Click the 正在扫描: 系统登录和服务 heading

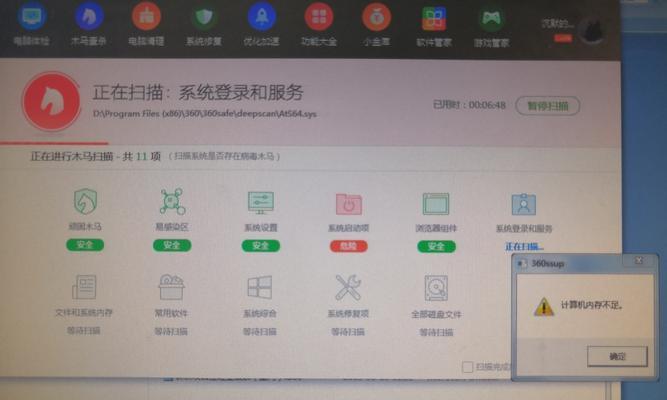pyautogui.click(x=198, y=92)
